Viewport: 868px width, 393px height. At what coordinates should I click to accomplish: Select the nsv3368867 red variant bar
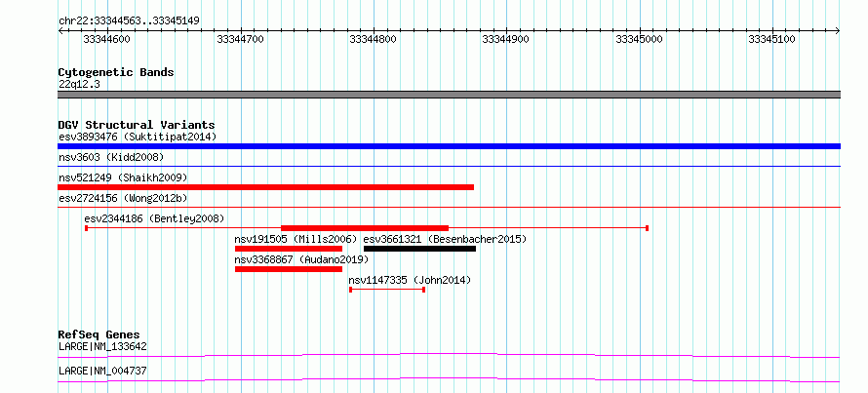pos(289,269)
